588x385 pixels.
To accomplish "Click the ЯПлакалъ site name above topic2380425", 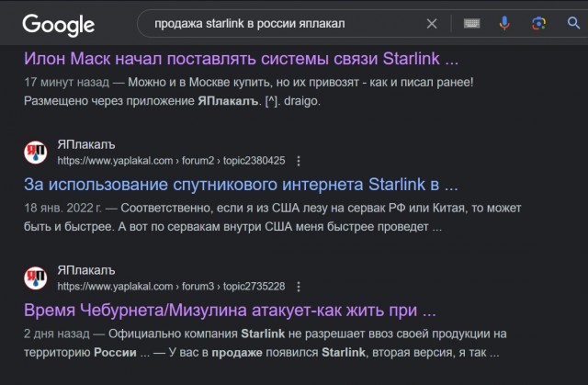I will click(x=86, y=144).
